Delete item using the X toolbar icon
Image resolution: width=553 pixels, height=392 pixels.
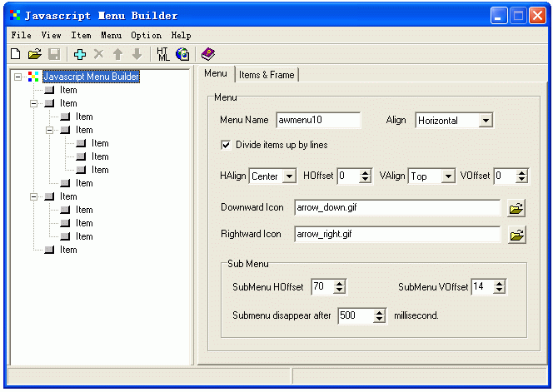coord(99,54)
